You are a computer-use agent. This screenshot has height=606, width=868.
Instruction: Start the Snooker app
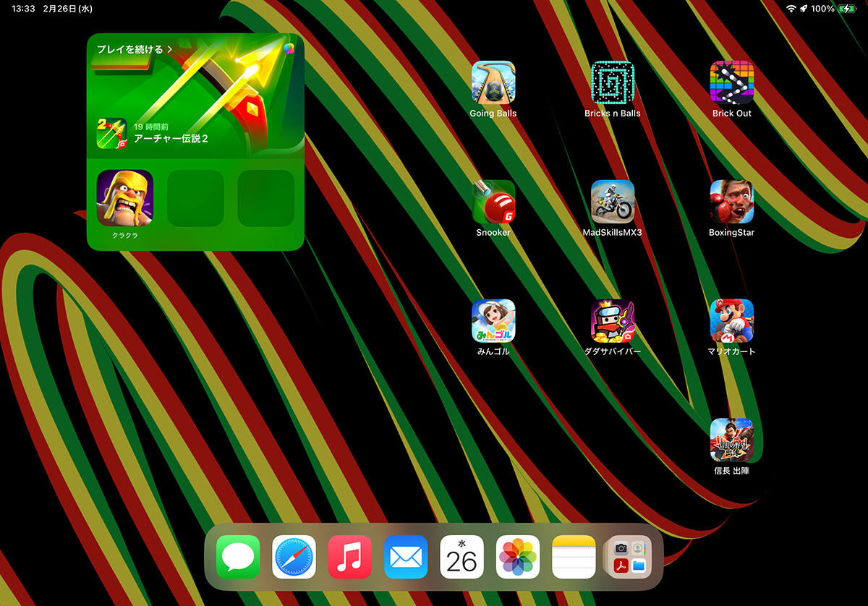(x=493, y=202)
